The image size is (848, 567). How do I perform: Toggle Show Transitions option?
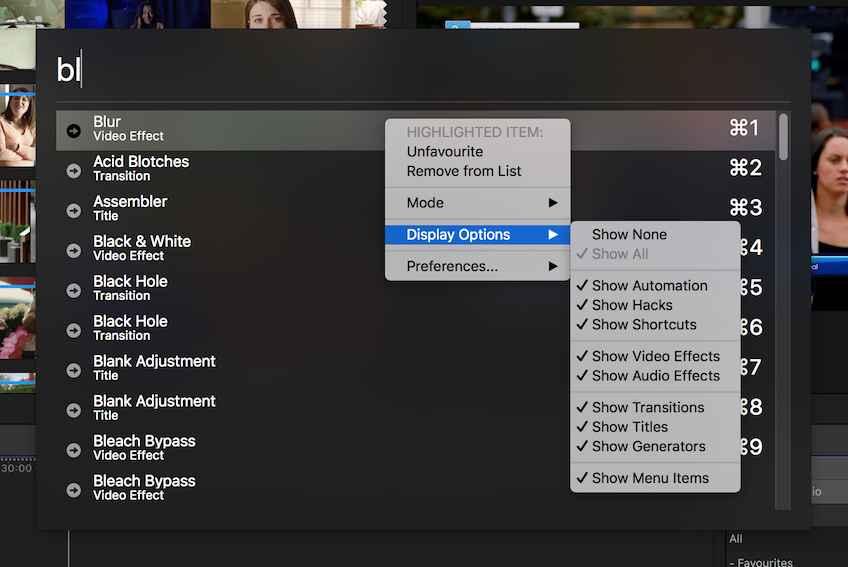[x=647, y=407]
